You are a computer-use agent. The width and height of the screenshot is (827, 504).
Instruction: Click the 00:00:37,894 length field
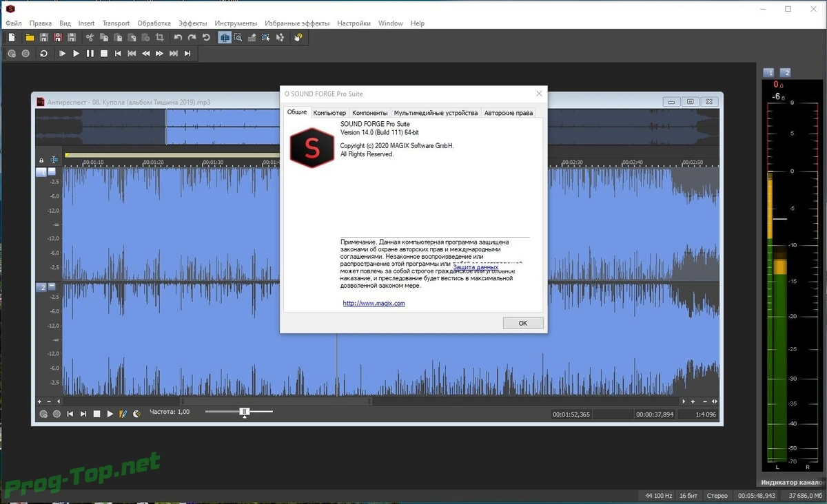(x=655, y=414)
